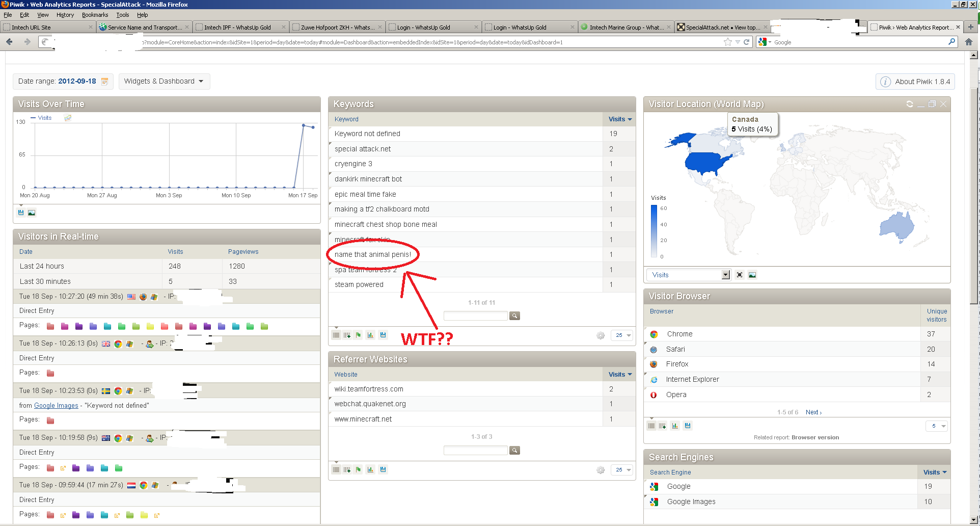Open the Keywords rows limit dropdown showing 25
The height and width of the screenshot is (526, 980).
tap(622, 335)
